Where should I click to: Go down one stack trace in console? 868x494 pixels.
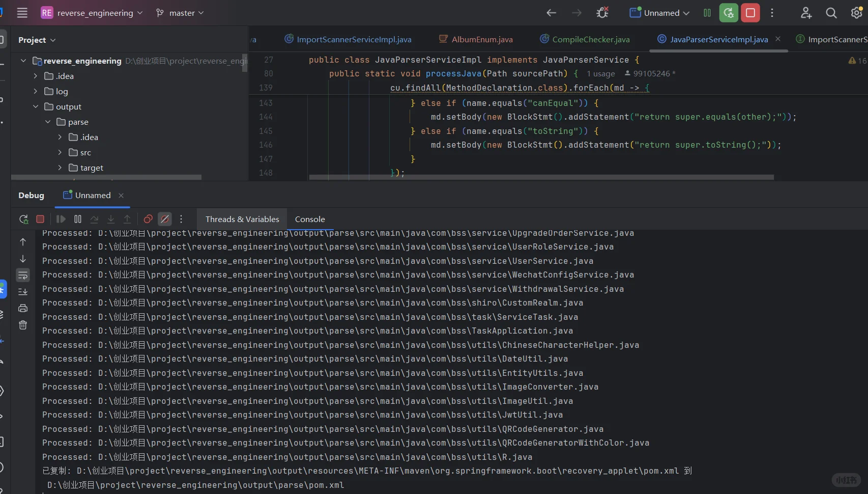pos(23,259)
